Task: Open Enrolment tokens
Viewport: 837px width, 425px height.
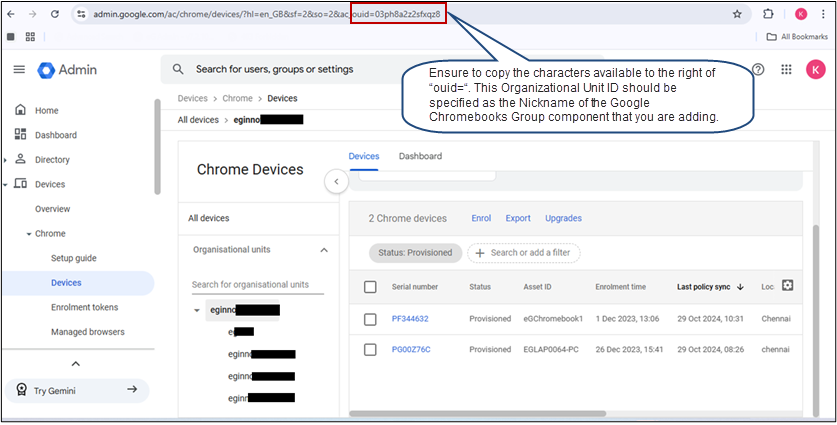Action: click(x=84, y=307)
